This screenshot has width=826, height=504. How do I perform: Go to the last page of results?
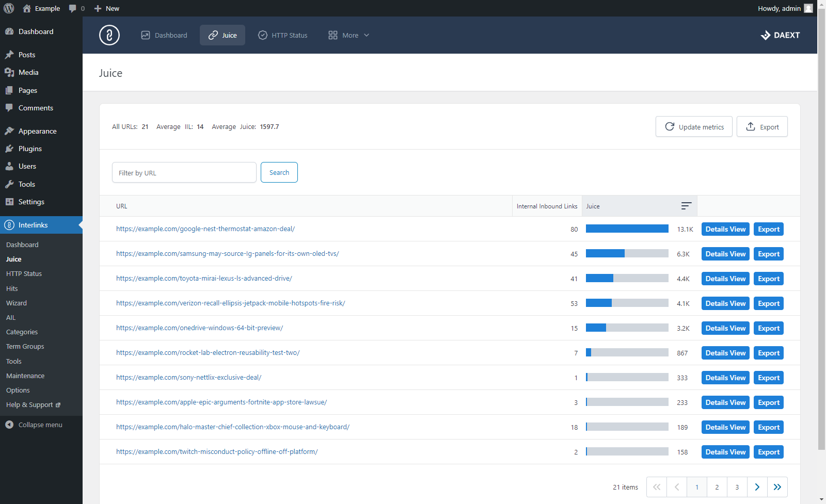(777, 487)
